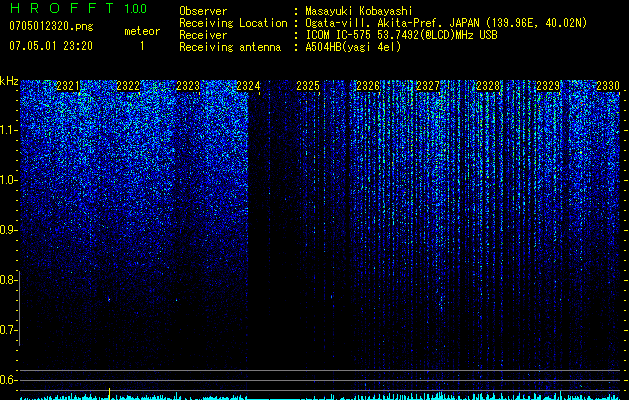Click the 'meteor' count label
This screenshot has width=629, height=400.
click(142, 31)
